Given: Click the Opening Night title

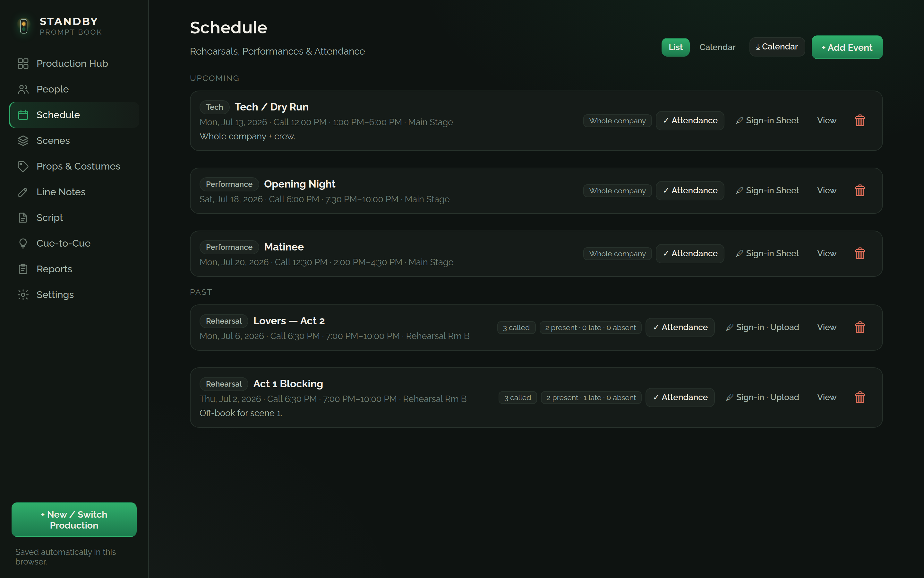Looking at the screenshot, I should point(300,184).
